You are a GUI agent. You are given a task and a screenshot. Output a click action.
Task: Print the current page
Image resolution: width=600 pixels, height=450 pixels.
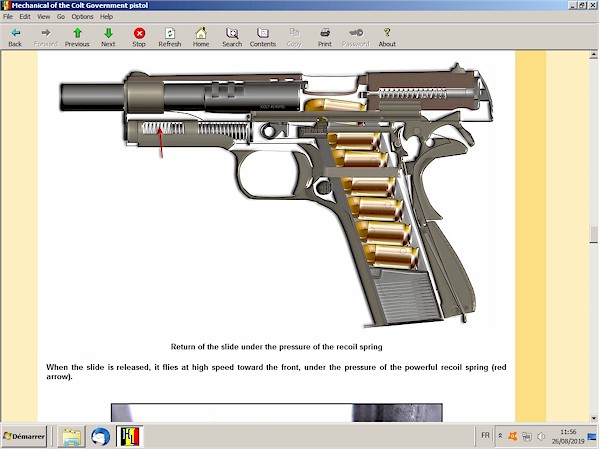click(325, 37)
